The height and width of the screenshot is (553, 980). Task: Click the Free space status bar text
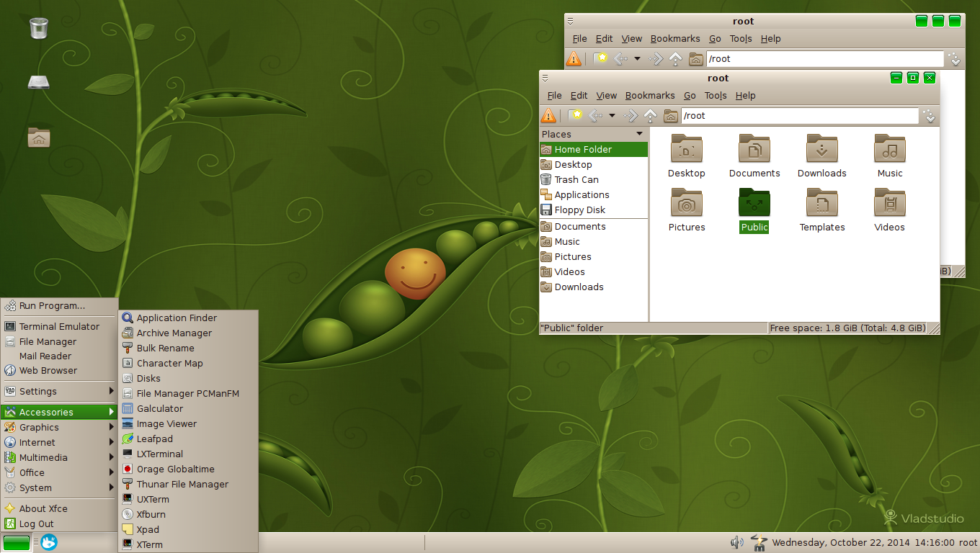click(847, 328)
